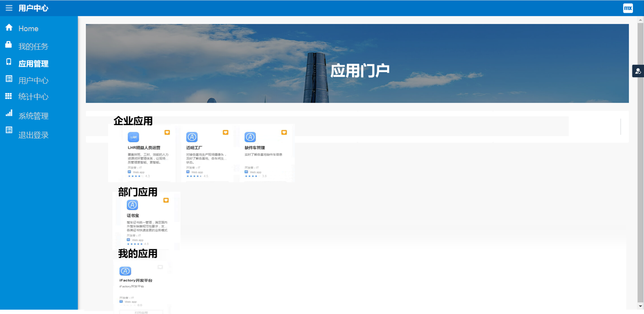
Task: Toggle the hamburger menu icon
Action: click(9, 8)
